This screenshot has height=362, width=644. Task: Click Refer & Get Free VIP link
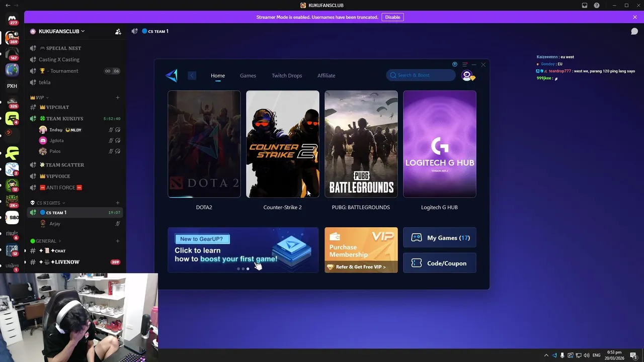point(360,267)
